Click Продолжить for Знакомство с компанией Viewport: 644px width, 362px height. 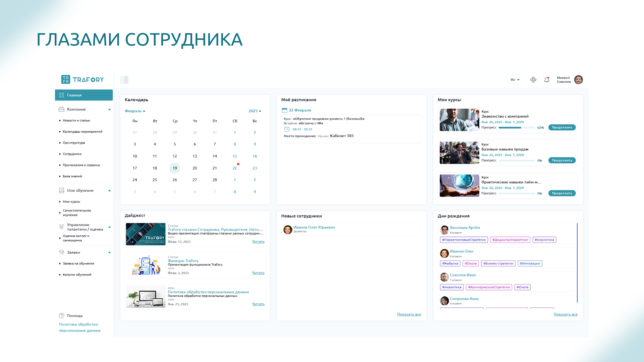tap(562, 128)
